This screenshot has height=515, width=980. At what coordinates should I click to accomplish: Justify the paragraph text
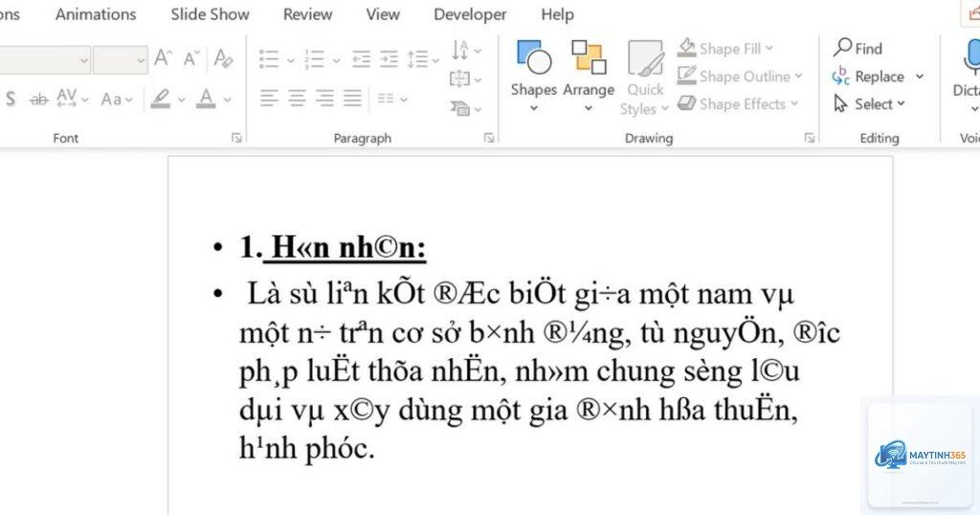tap(352, 99)
